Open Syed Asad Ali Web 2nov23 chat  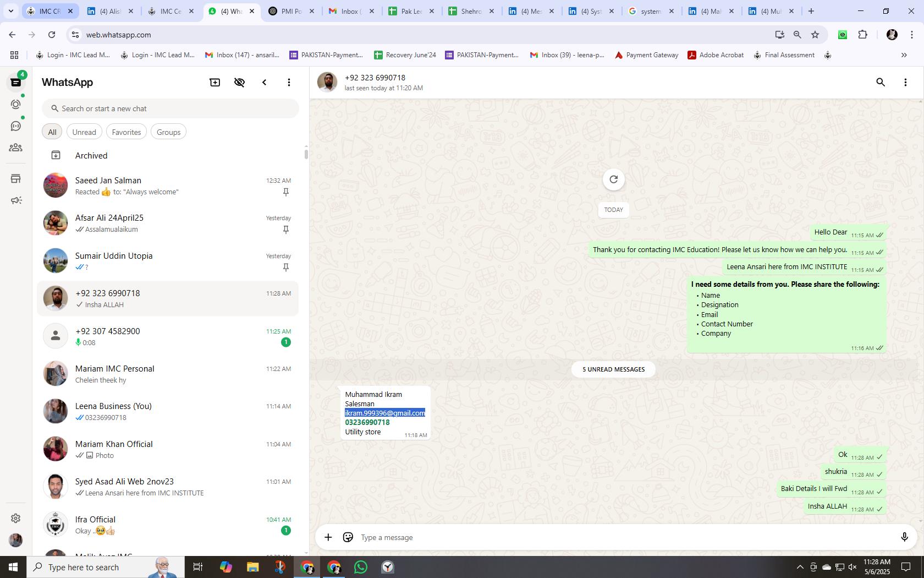point(168,487)
